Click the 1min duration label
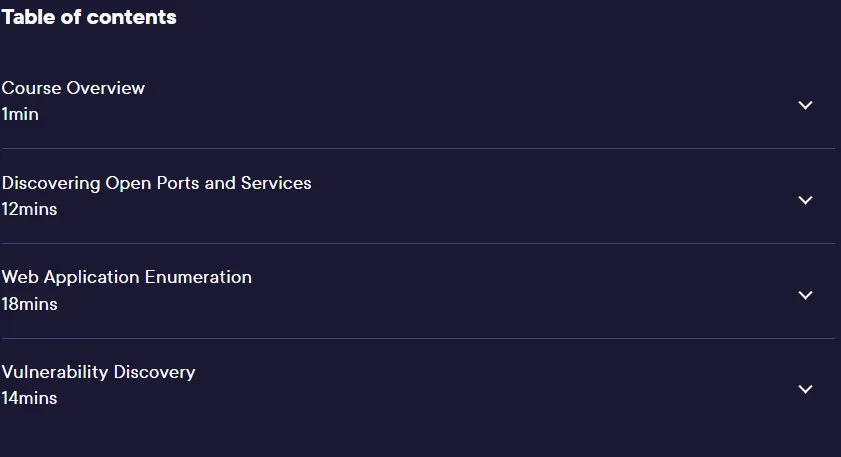841x457 pixels. (20, 114)
